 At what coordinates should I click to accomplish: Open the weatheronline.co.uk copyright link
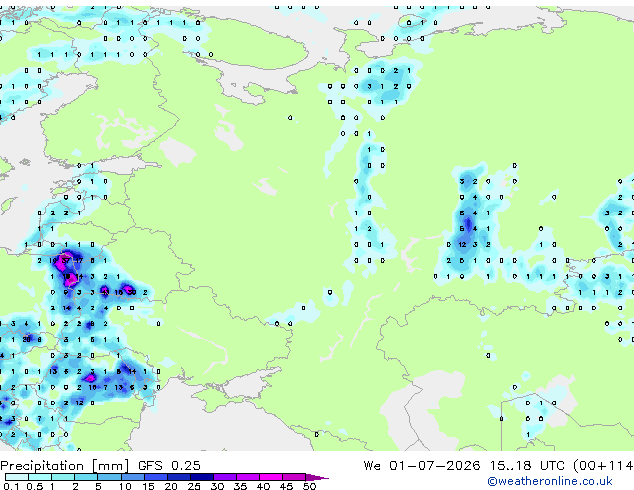click(x=550, y=481)
